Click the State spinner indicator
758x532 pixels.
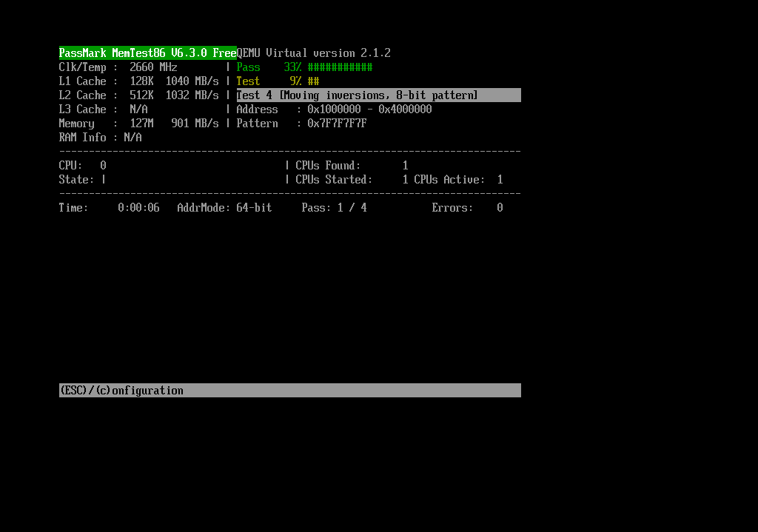[x=104, y=179]
